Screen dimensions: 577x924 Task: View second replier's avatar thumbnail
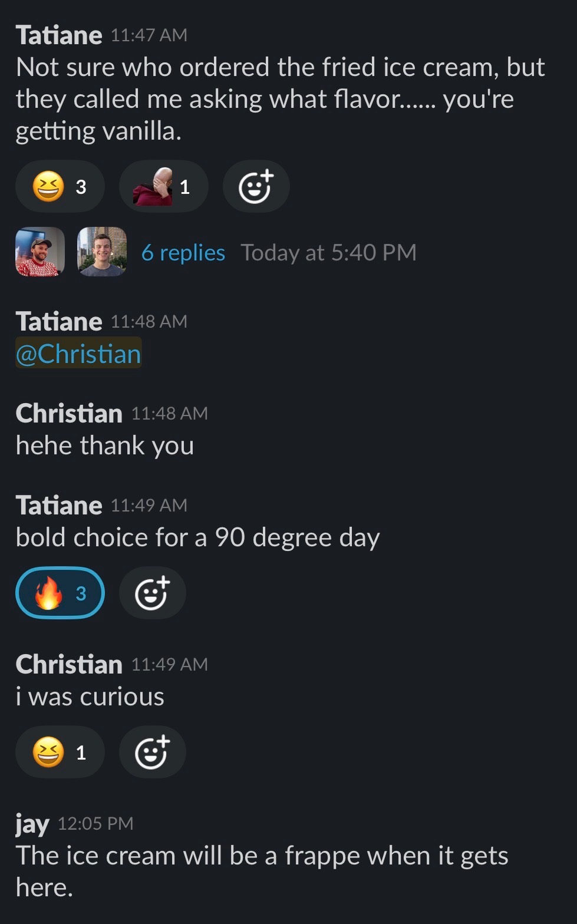pos(102,252)
